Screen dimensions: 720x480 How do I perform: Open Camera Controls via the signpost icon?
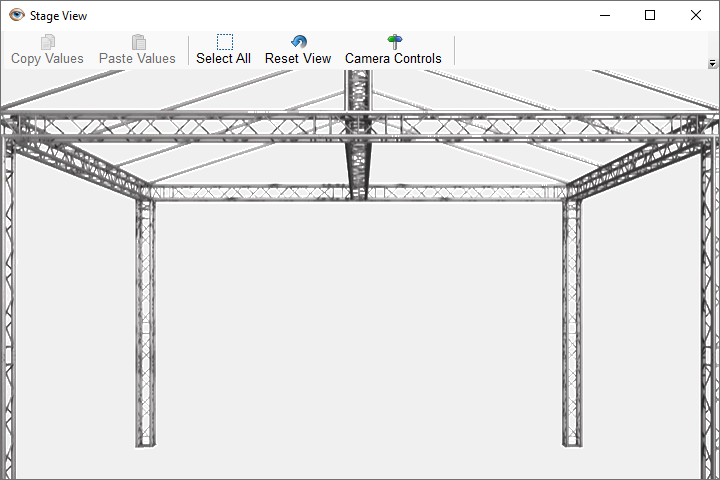click(x=394, y=42)
